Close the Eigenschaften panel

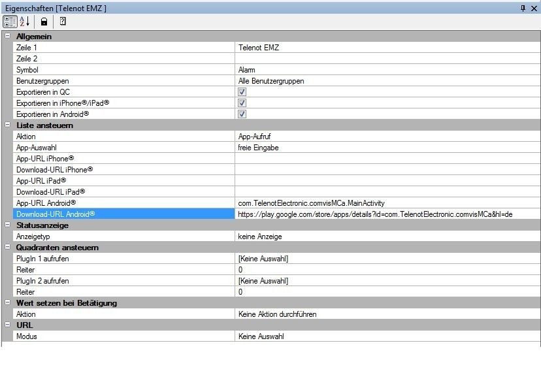(x=534, y=8)
